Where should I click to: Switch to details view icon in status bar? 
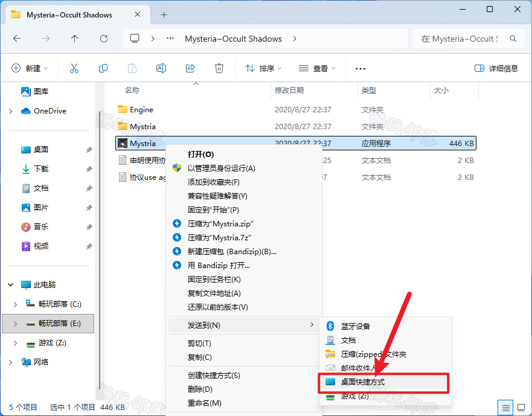(x=506, y=407)
